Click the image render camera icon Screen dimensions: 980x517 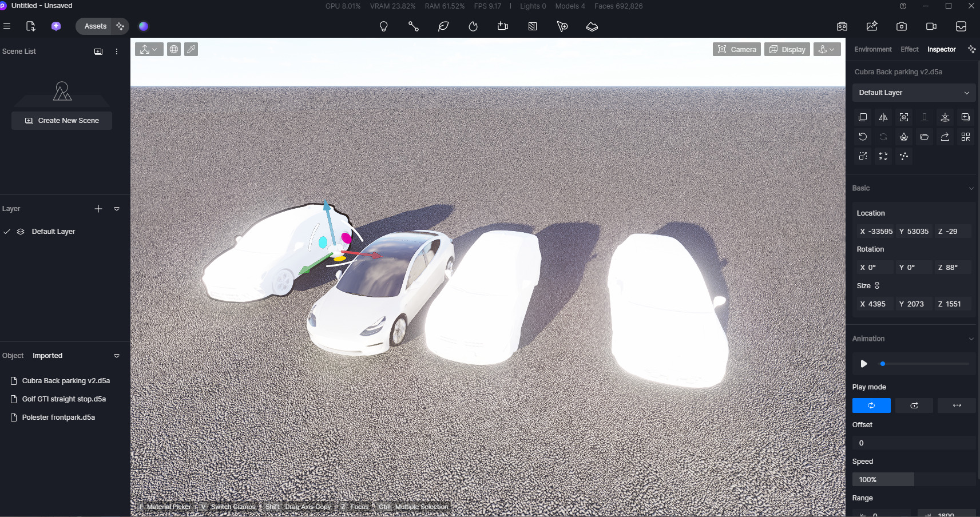[901, 26]
